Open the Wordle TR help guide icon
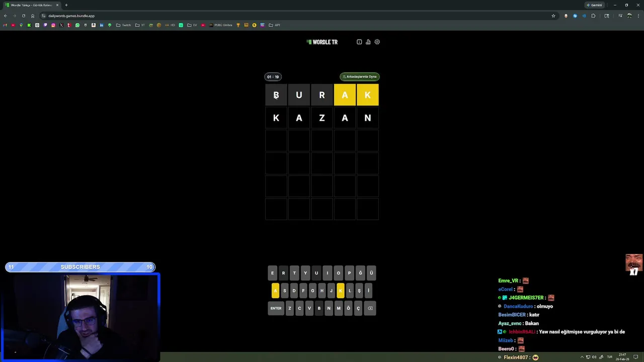 (359, 42)
